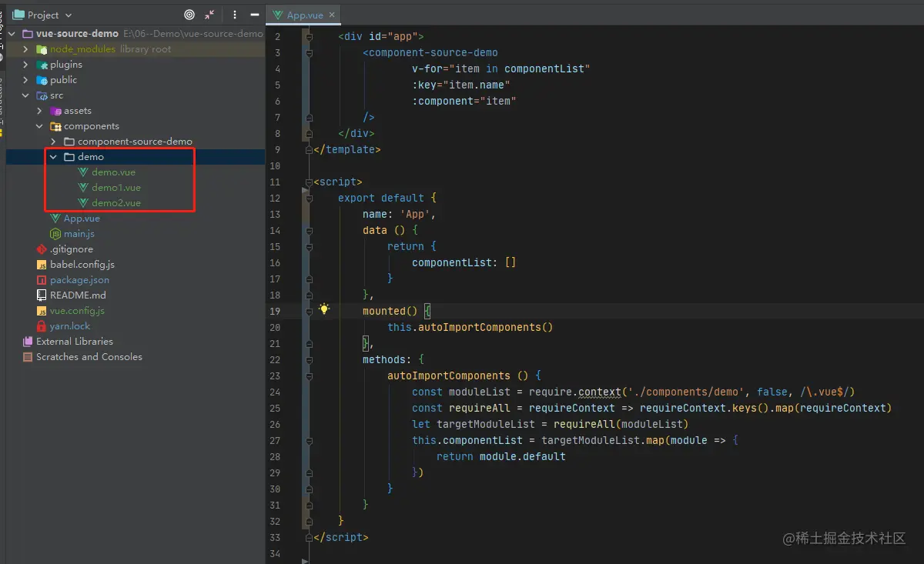Image resolution: width=924 pixels, height=564 pixels.
Task: Click the folder icon of plugins
Action: pos(42,65)
